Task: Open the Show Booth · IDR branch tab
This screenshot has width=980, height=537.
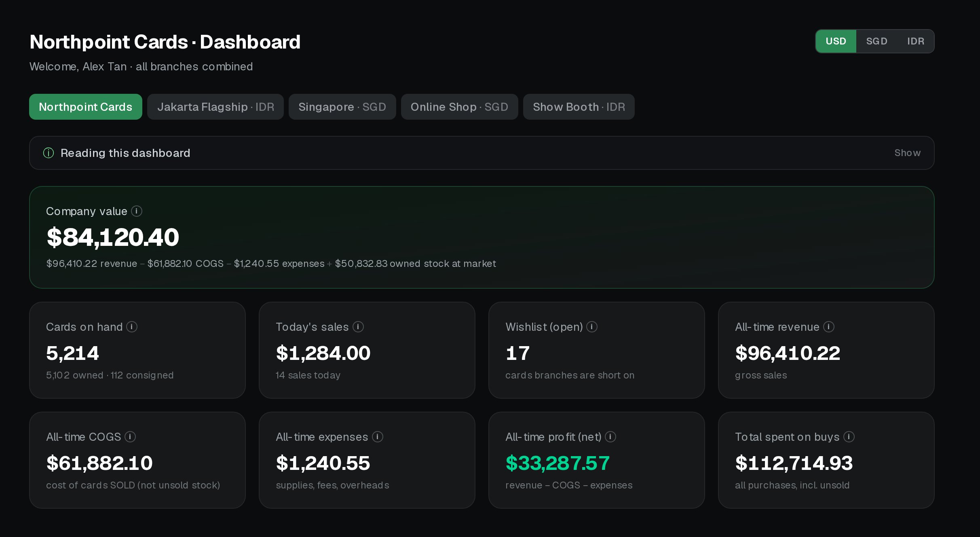Action: tap(579, 107)
